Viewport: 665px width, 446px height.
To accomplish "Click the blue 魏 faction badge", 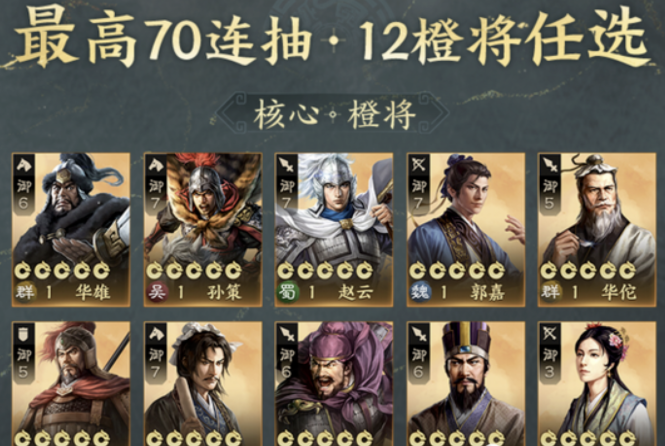I will (x=419, y=292).
